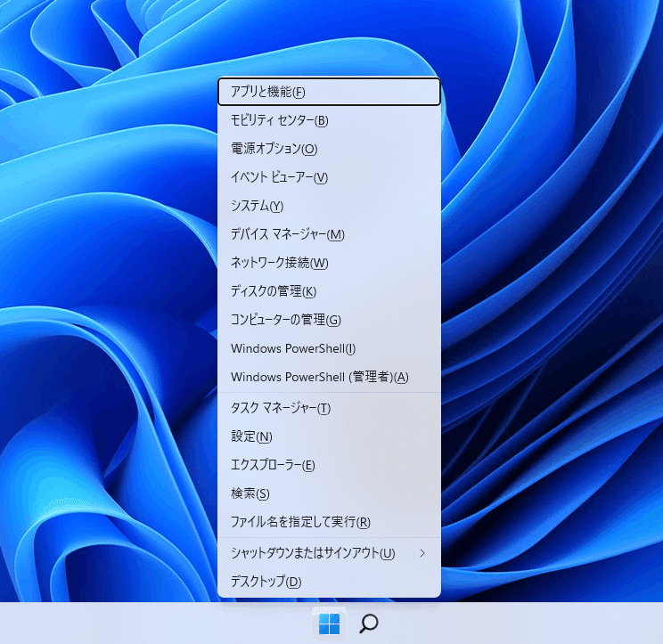Open 電源オプション(O)
This screenshot has width=663, height=644.
click(x=329, y=149)
